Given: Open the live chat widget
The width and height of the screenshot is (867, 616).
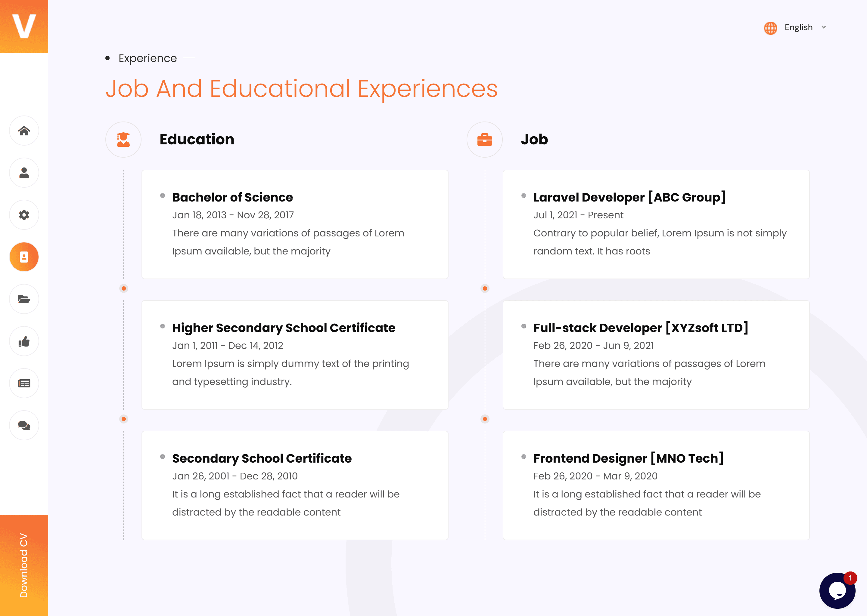Looking at the screenshot, I should [837, 590].
